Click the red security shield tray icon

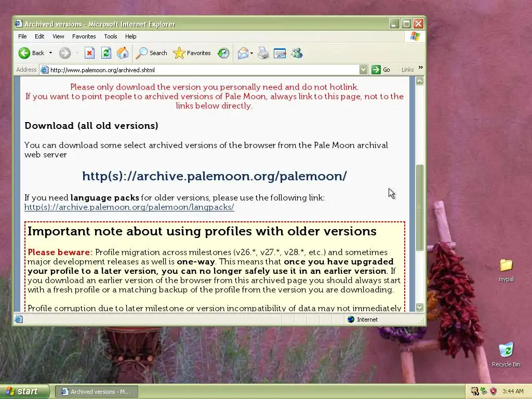tap(494, 391)
